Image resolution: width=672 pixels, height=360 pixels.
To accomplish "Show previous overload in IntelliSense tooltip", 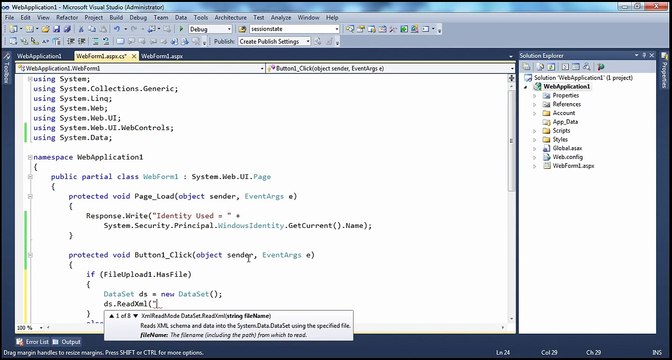I will 111,316.
